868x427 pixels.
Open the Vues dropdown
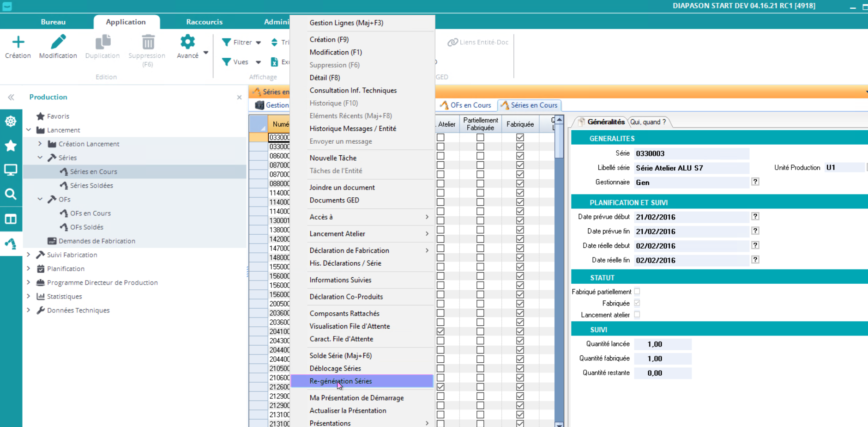241,62
